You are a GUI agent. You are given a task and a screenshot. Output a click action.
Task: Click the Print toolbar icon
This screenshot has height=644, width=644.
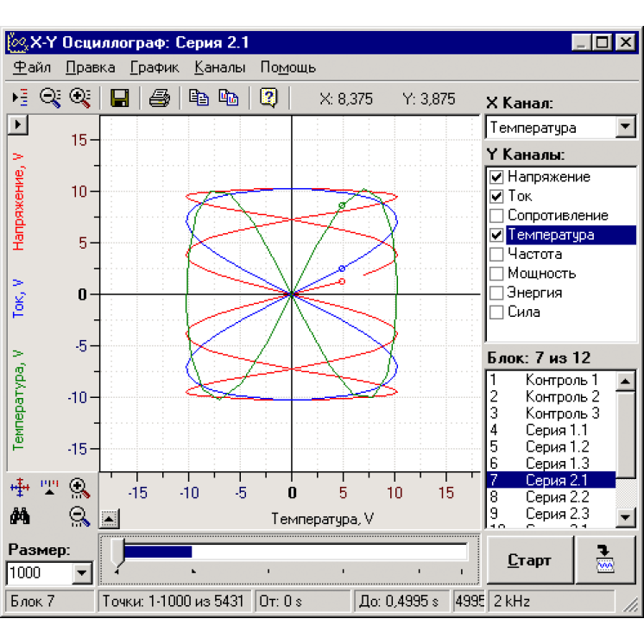pyautogui.click(x=160, y=98)
